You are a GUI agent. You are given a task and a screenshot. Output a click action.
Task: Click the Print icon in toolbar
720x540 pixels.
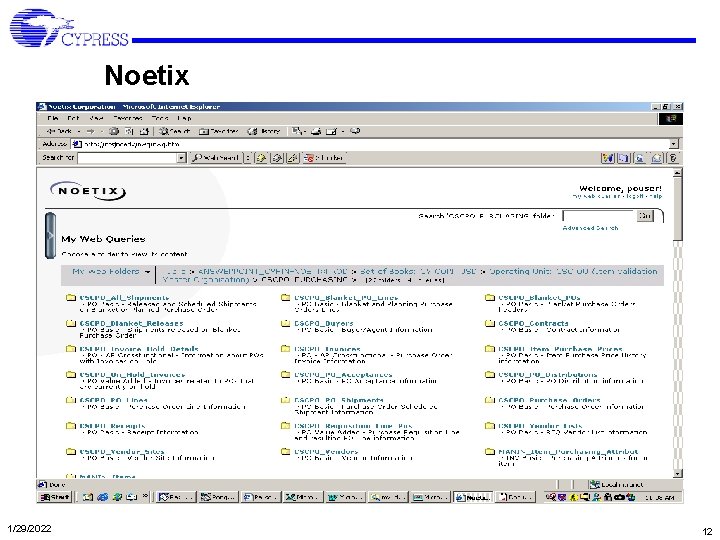[316, 131]
